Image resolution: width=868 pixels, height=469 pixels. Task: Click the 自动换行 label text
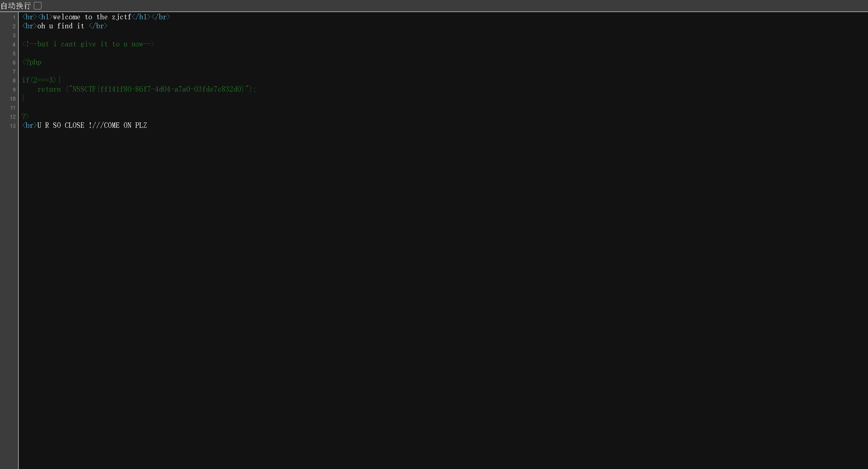(15, 6)
